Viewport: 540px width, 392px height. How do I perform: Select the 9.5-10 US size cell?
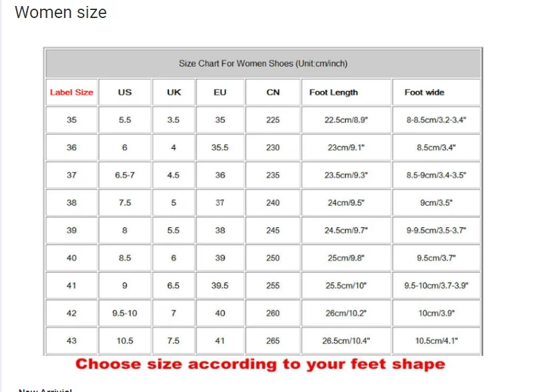125,313
